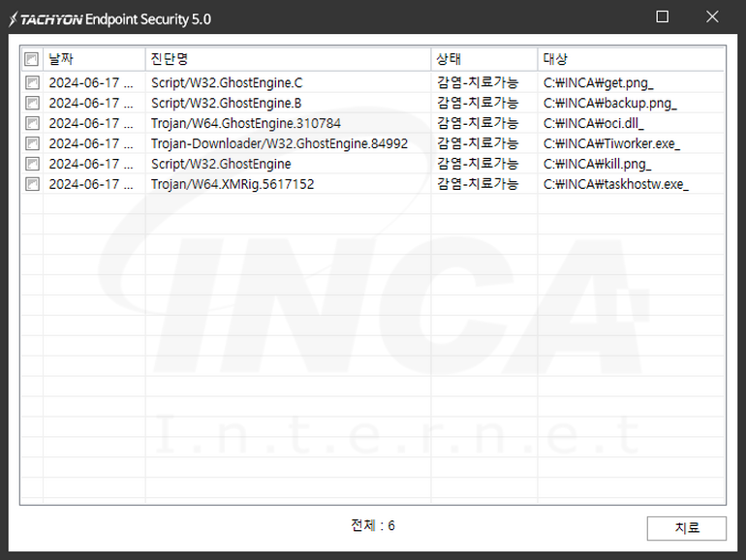Viewport: 746px width, 560px height.
Task: Click the date cell of oci.dll_ row
Action: click(x=91, y=123)
